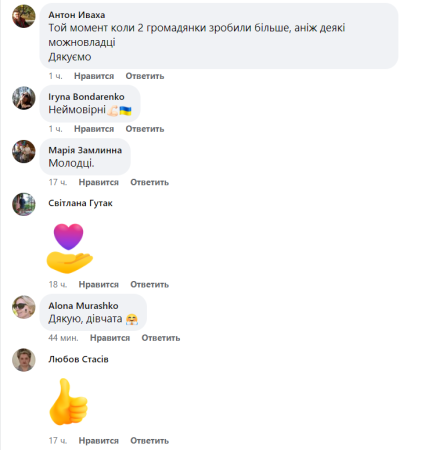
Task: Like Alona Murashko's comment
Action: coord(110,338)
